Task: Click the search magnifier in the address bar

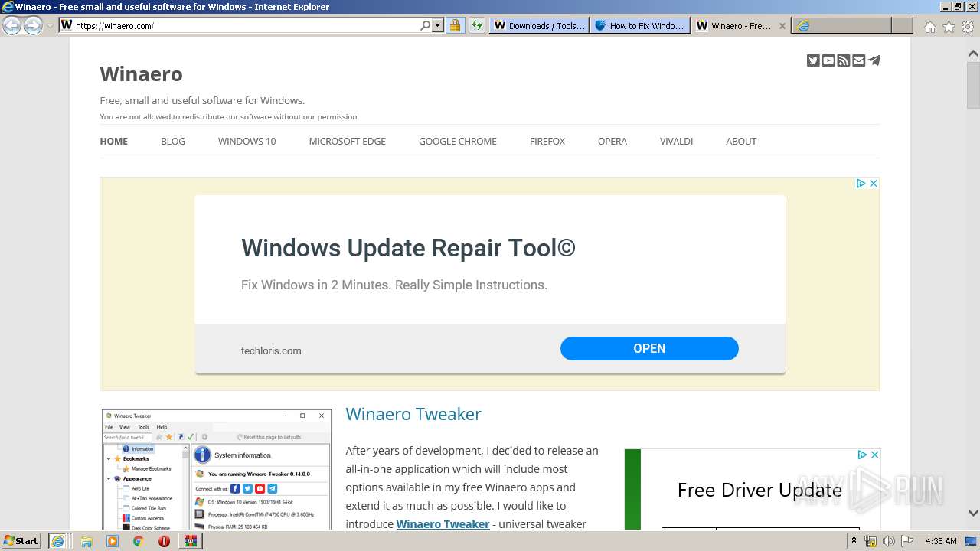Action: coord(426,25)
